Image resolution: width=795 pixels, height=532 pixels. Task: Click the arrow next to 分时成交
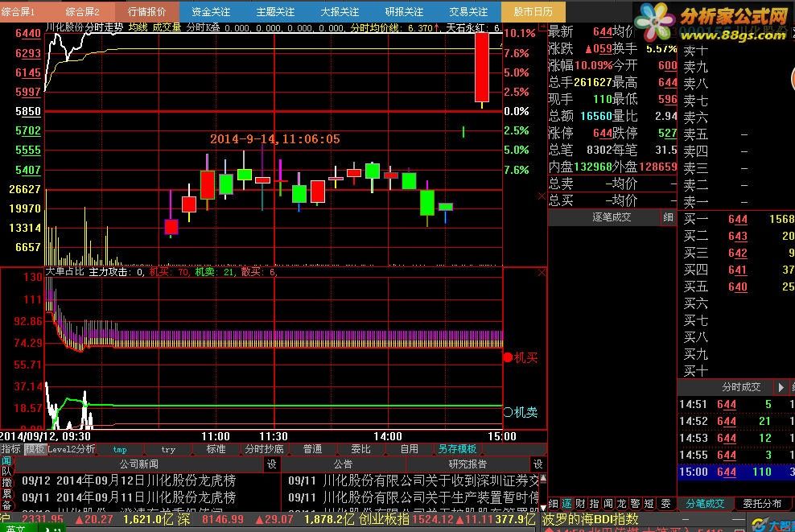[x=781, y=387]
